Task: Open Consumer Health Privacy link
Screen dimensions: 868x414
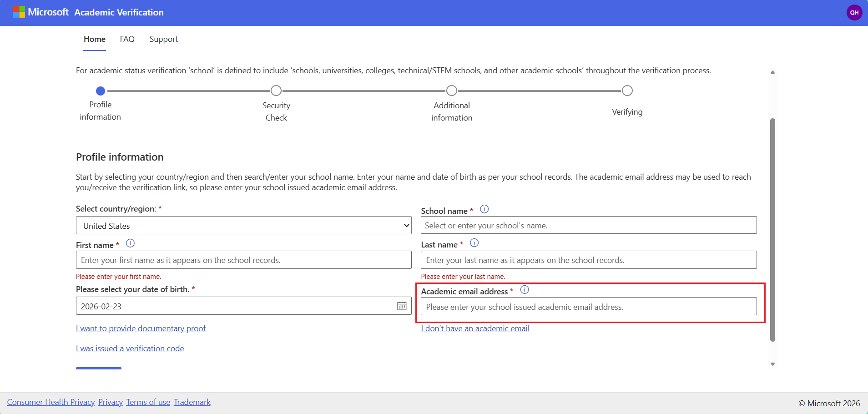Action: 51,402
